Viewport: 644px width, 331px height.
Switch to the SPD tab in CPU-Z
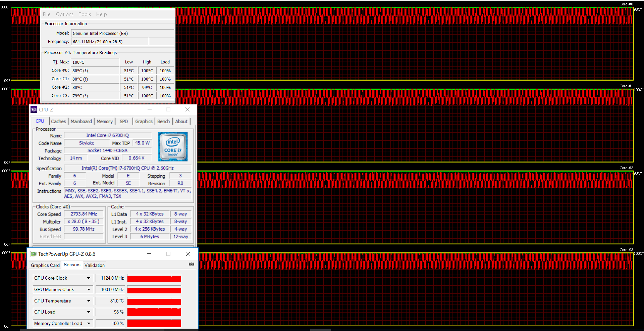click(x=124, y=122)
